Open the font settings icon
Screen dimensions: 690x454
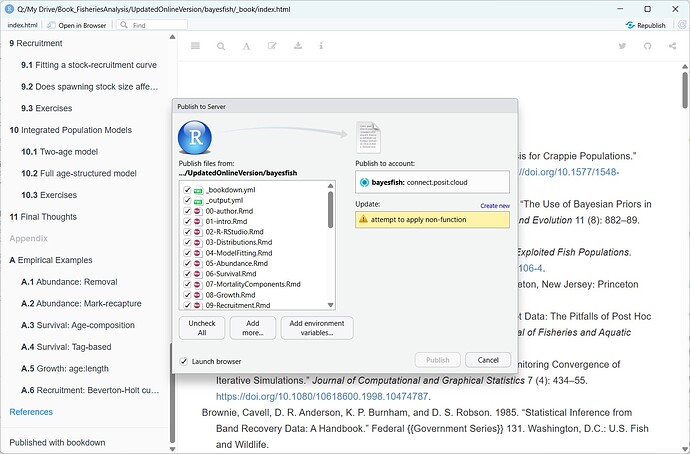[247, 46]
